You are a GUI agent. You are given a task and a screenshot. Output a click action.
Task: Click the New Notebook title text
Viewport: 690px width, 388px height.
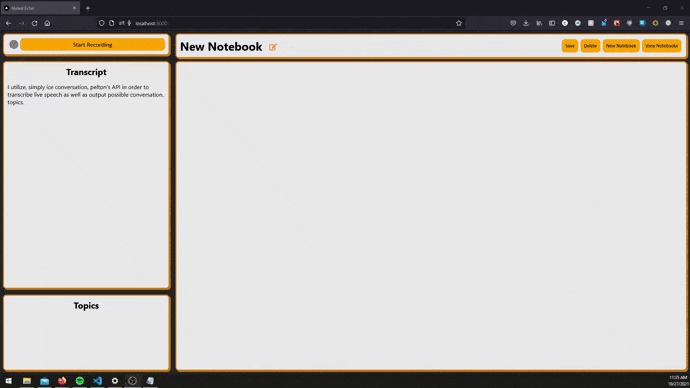[221, 47]
